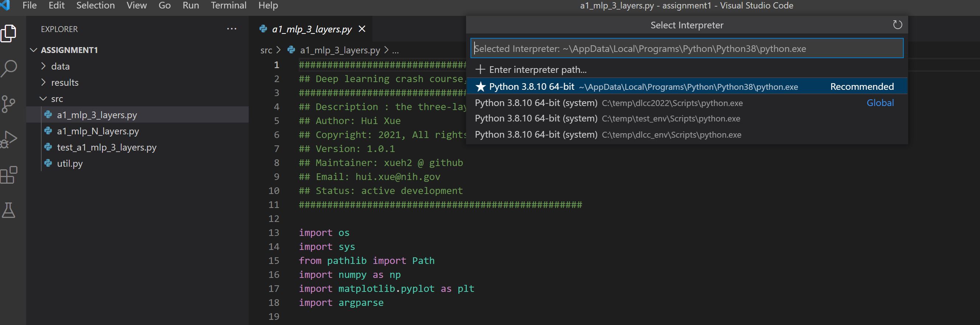The image size is (980, 325).
Task: Click src in the breadcrumb
Action: [x=266, y=50]
